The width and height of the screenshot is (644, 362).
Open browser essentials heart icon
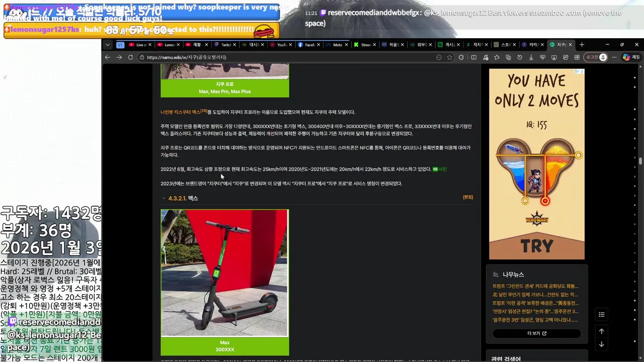[542, 57]
